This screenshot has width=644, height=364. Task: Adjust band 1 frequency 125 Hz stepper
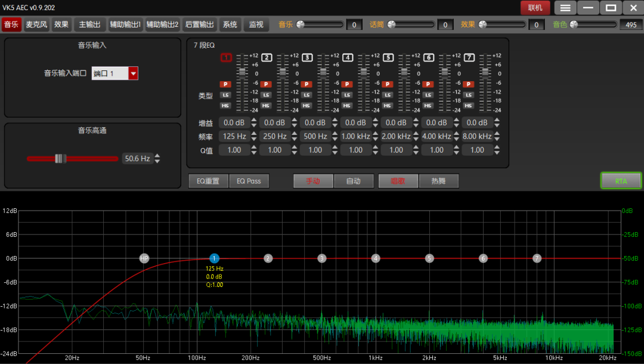(254, 137)
